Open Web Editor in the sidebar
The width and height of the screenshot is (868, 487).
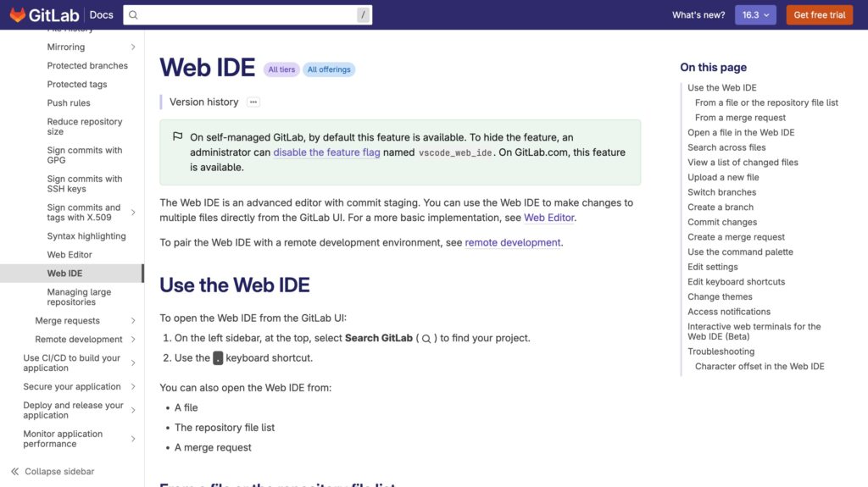(x=70, y=255)
